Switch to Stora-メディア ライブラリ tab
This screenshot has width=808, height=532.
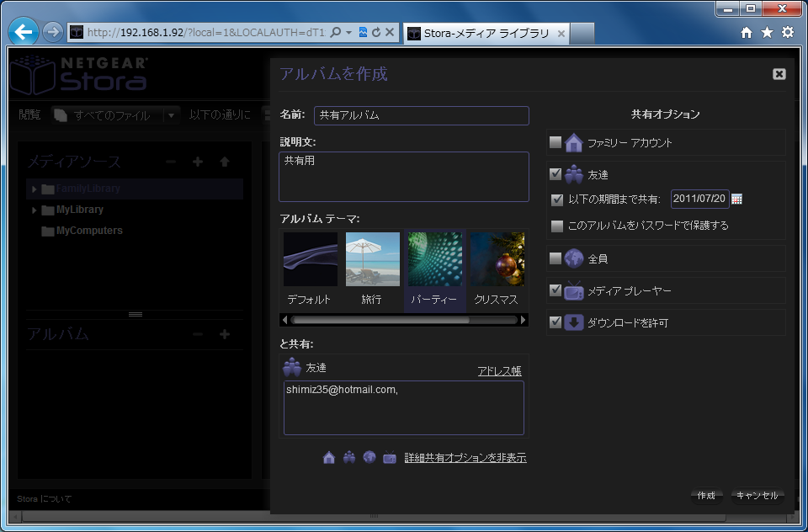(477, 34)
